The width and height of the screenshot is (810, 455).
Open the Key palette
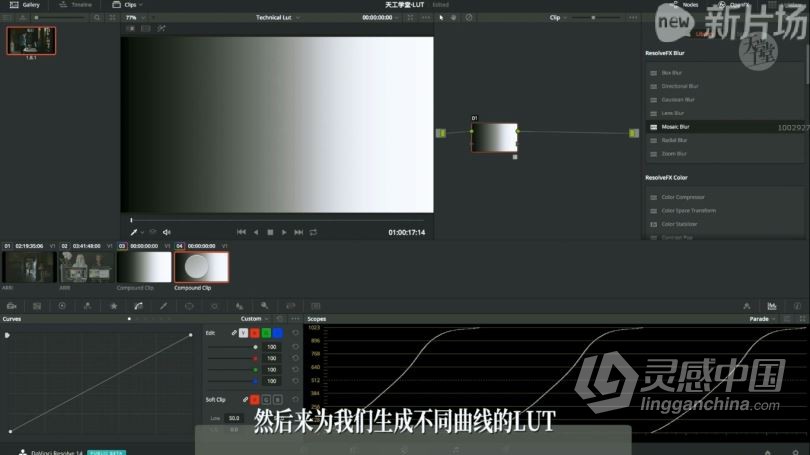[264, 306]
